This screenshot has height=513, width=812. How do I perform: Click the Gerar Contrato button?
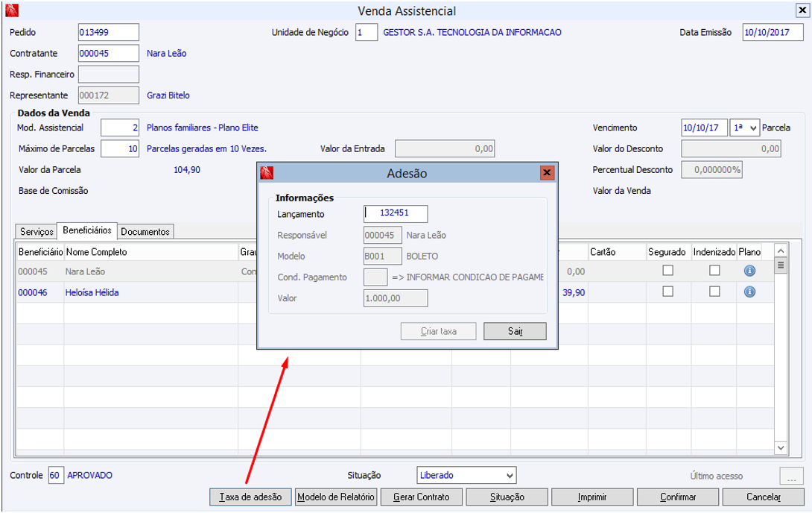click(x=422, y=497)
